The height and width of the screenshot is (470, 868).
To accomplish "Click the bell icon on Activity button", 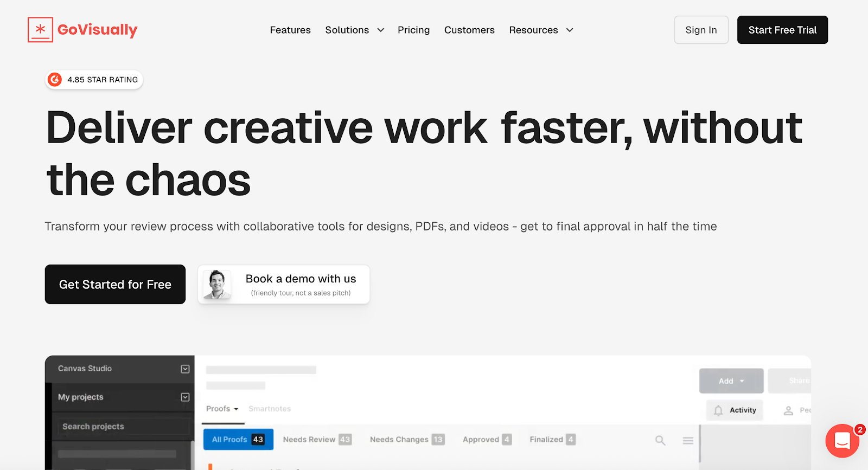I will pos(718,410).
